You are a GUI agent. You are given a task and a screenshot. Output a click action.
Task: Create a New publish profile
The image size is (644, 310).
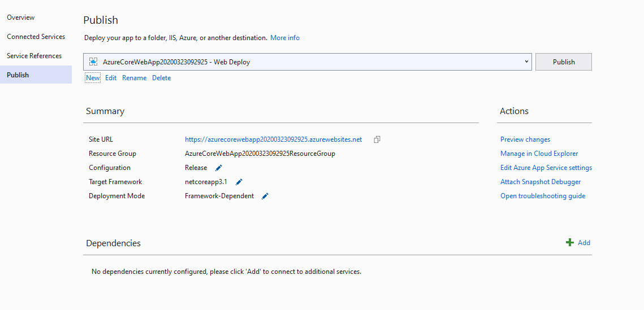(x=93, y=78)
